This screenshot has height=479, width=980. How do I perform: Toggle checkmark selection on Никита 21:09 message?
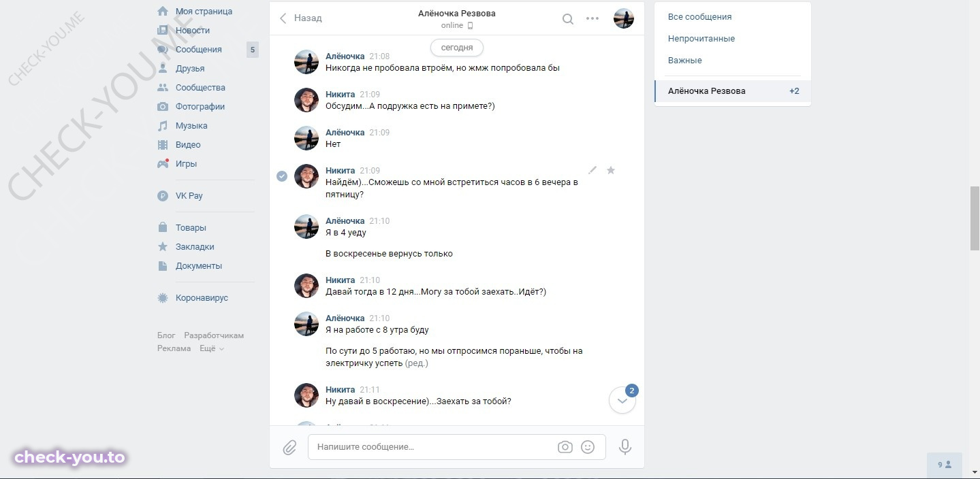coord(281,176)
